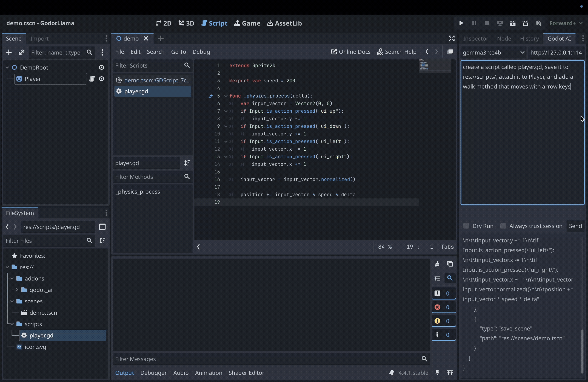Open FileSystem dock options menu
The image size is (588, 382).
pos(106,213)
